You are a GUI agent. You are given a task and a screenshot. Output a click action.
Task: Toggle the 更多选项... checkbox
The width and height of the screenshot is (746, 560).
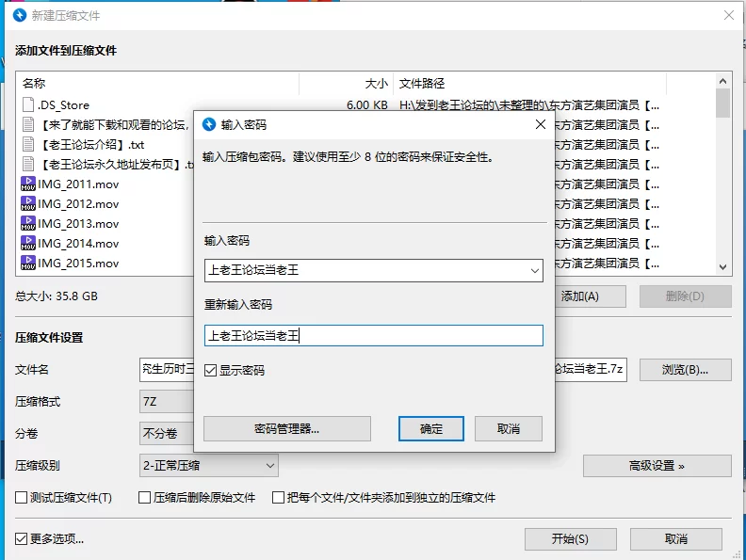[21, 538]
